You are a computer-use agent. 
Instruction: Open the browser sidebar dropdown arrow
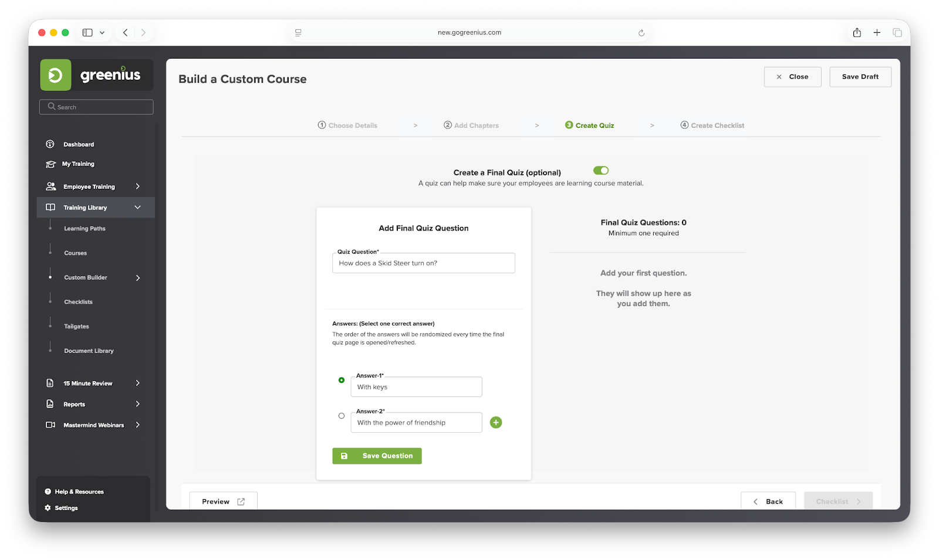click(x=102, y=33)
